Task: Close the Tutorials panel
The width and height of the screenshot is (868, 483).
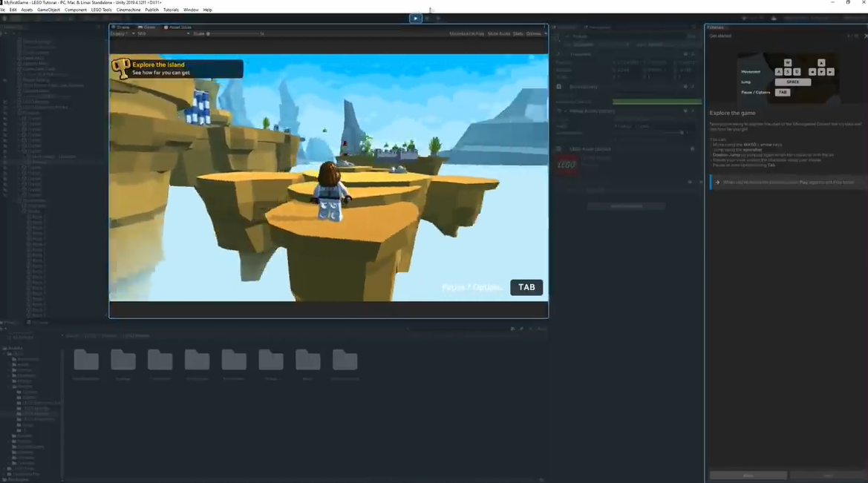Action: click(865, 36)
